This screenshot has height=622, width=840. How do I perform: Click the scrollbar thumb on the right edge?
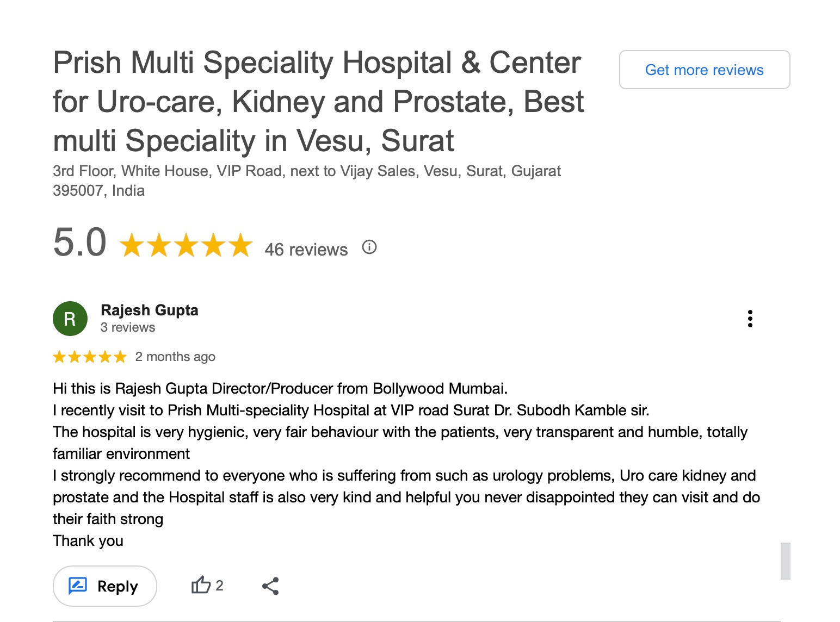pyautogui.click(x=785, y=561)
